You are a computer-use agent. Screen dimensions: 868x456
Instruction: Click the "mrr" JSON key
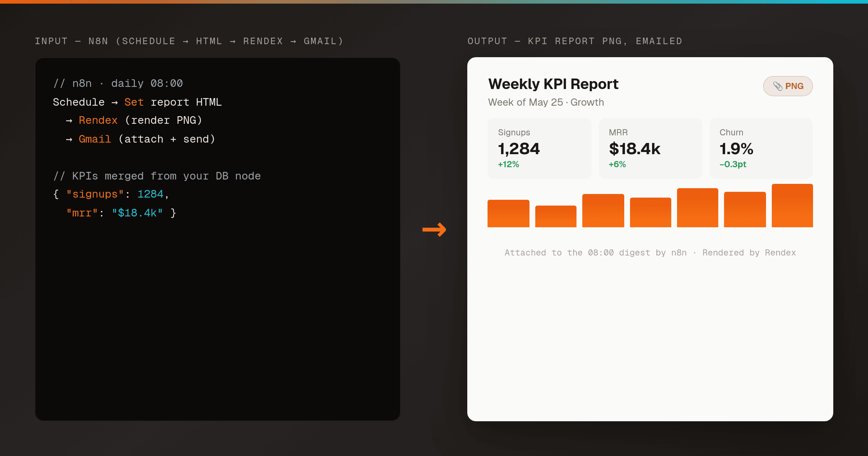pos(82,213)
